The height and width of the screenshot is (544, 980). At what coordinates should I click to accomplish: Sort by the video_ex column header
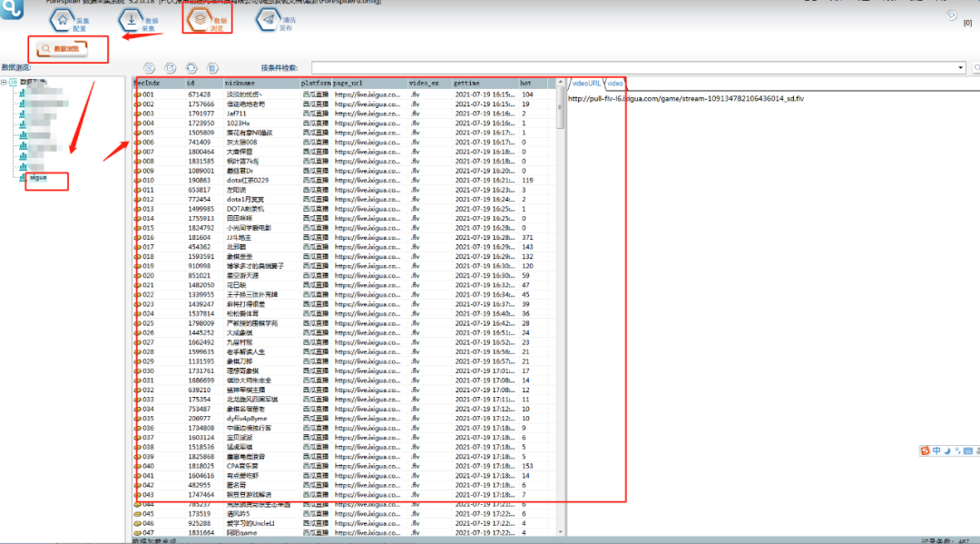pos(428,84)
